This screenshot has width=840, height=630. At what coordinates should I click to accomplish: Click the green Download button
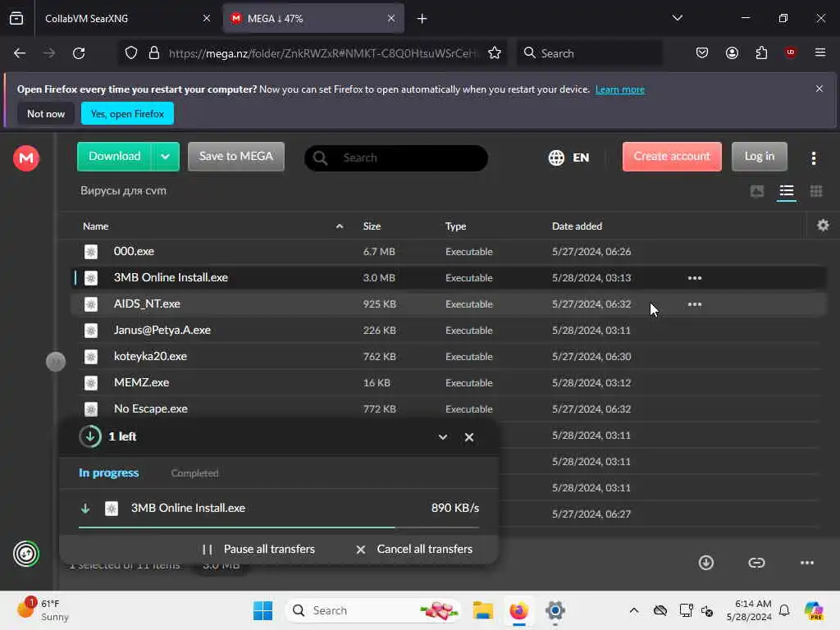[115, 157]
